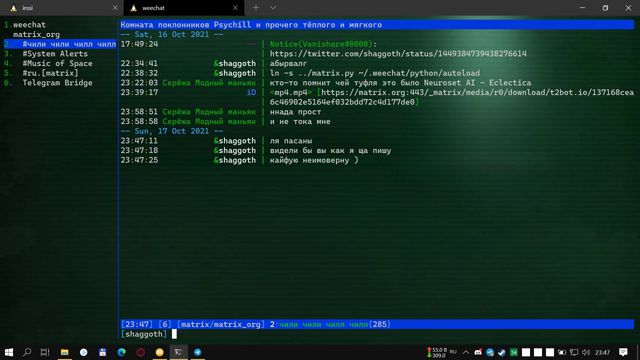Click the 'Sat, 16 Oct 2021' date separator

[x=172, y=35]
